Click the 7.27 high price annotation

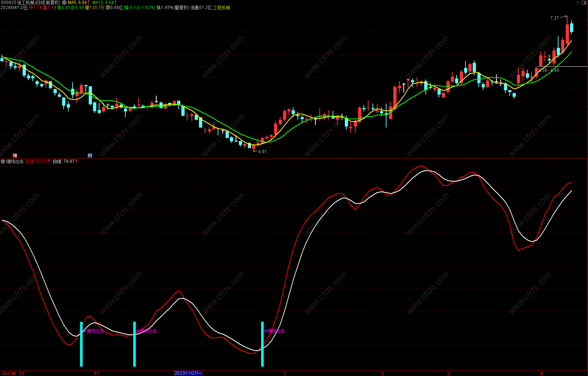(x=555, y=18)
